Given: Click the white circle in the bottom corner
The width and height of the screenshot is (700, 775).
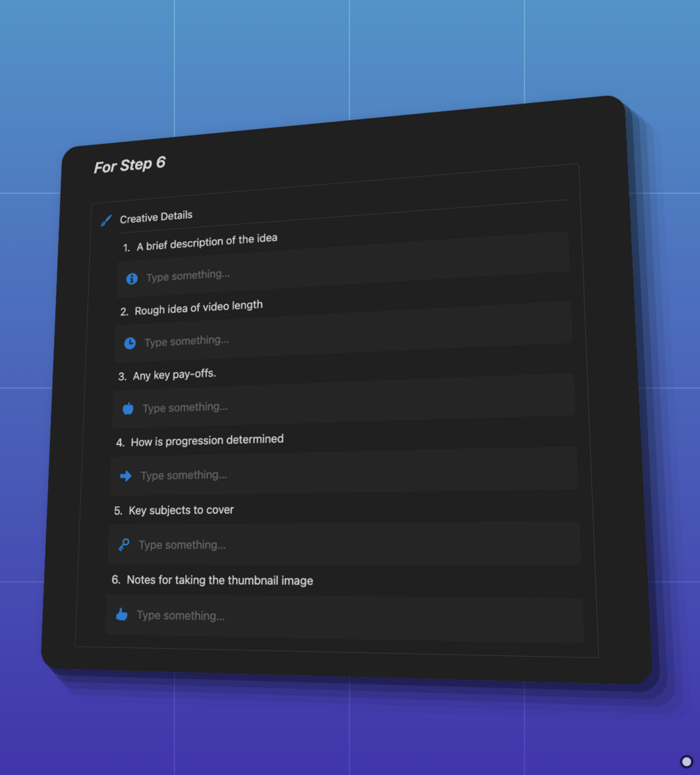Looking at the screenshot, I should click(x=687, y=762).
